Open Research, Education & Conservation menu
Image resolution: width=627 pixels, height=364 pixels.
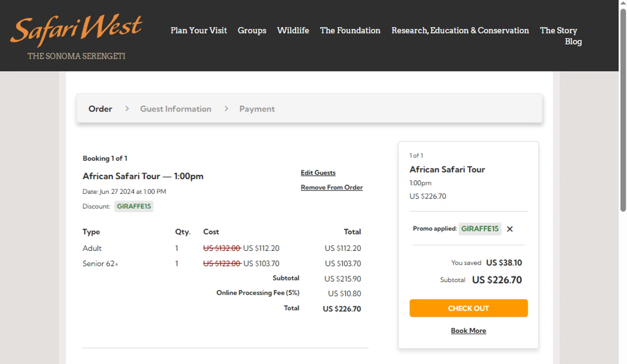460,31
